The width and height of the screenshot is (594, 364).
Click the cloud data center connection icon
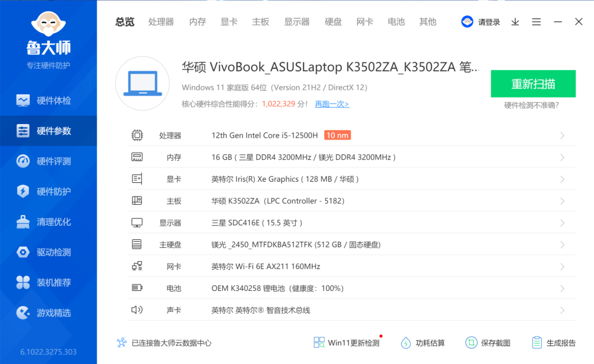(x=122, y=343)
